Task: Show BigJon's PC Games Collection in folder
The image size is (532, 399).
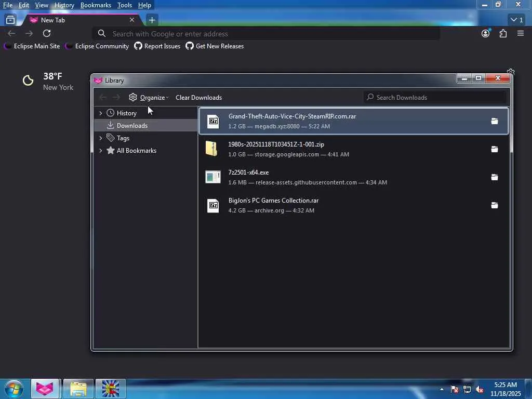Action: pyautogui.click(x=495, y=205)
